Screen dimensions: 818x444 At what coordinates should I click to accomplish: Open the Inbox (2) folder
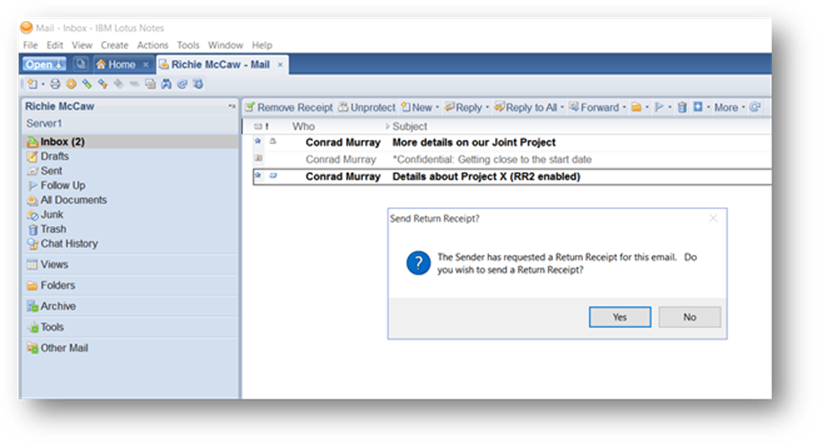130,141
